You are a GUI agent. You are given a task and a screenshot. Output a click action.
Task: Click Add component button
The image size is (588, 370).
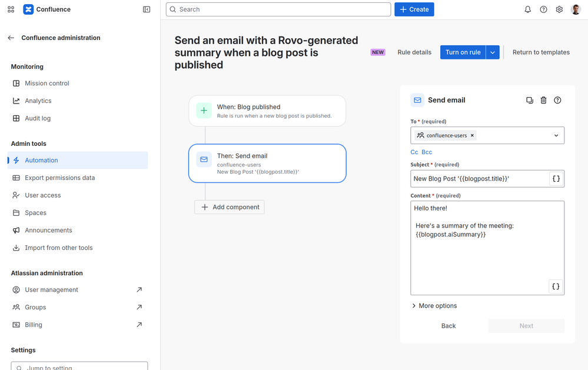230,207
